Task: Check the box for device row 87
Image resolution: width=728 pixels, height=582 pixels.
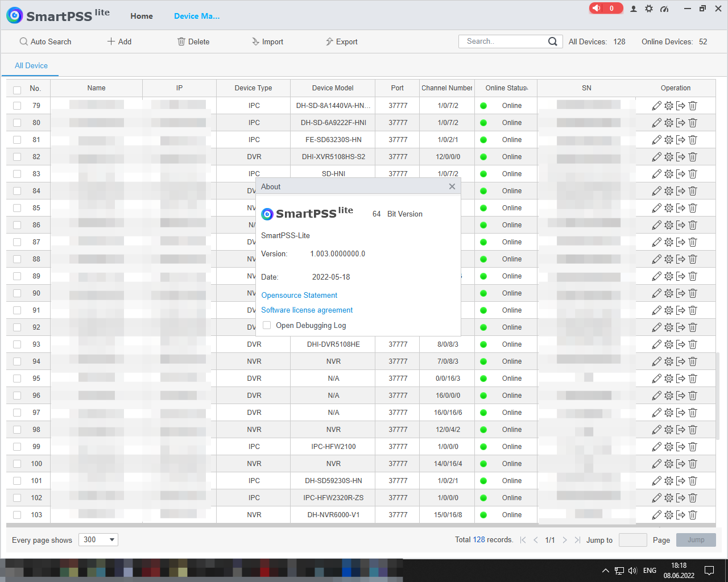Action: tap(17, 242)
